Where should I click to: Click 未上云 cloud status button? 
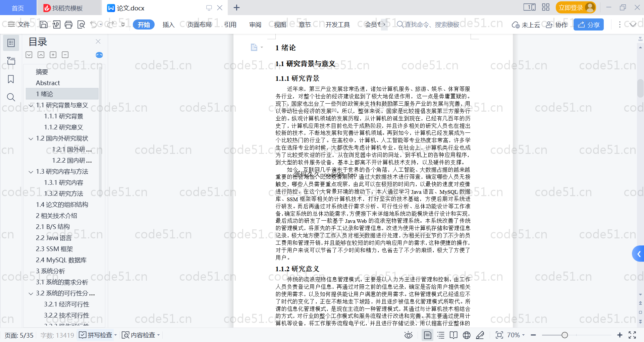click(x=526, y=24)
